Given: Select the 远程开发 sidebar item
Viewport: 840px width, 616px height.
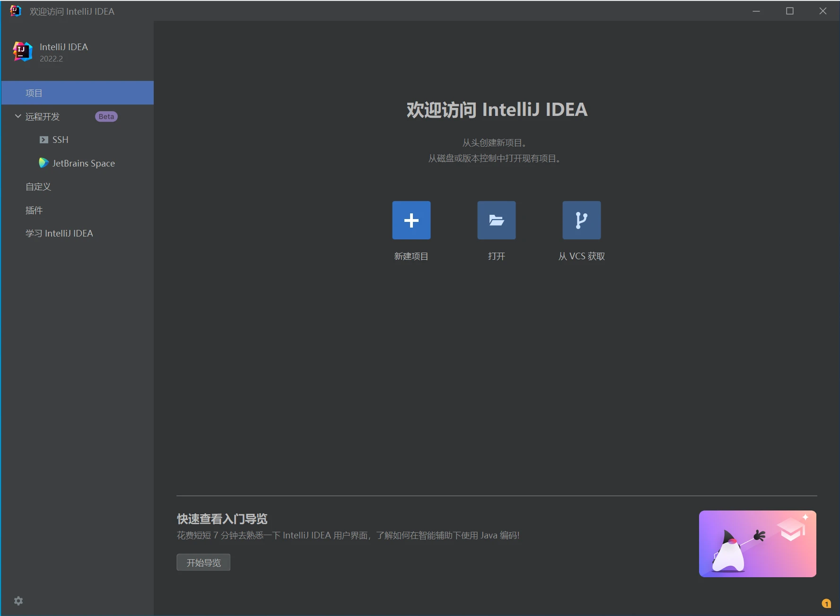Looking at the screenshot, I should [78, 116].
